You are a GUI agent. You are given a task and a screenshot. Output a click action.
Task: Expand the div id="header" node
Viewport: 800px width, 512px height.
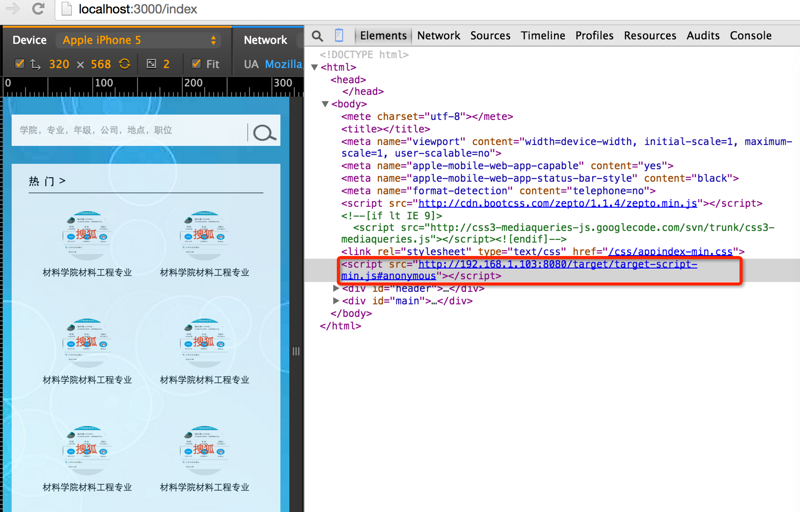[336, 288]
